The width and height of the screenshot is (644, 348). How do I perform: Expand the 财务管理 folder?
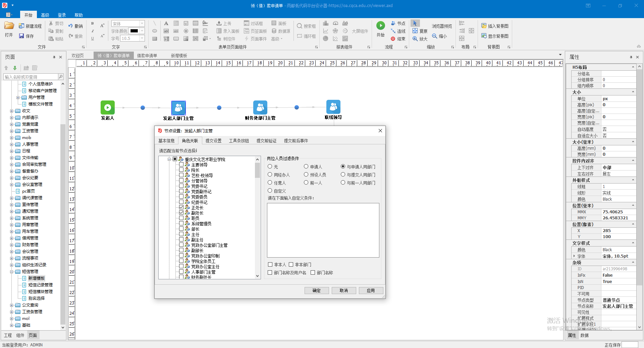pyautogui.click(x=11, y=245)
